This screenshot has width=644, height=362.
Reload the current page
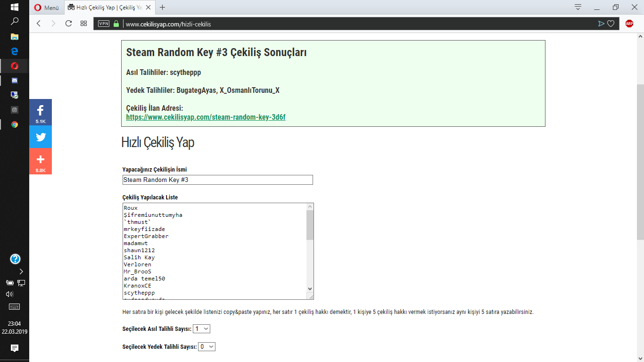click(x=68, y=24)
